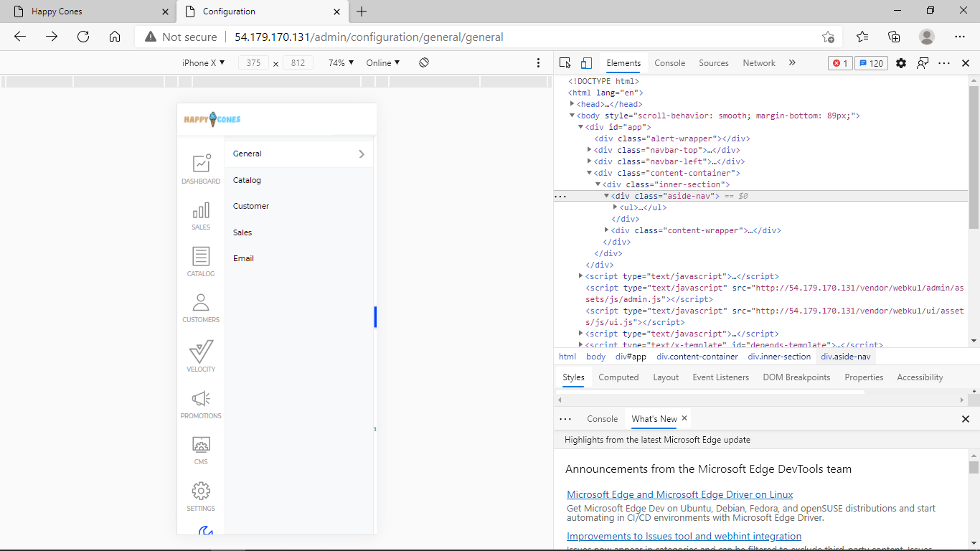This screenshot has height=551, width=980.
Task: Open DevTools settings gear icon
Action: [x=901, y=63]
